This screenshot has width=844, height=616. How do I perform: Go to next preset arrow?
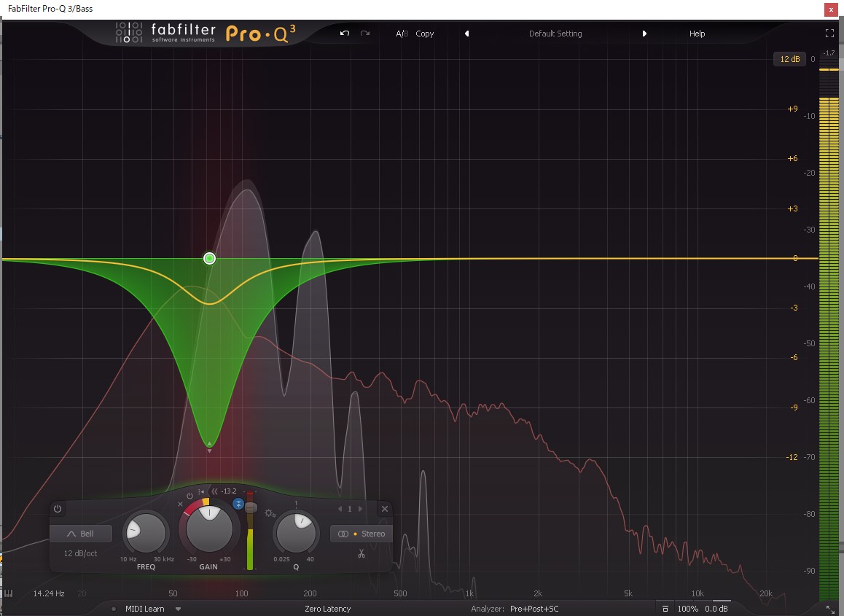coord(644,34)
